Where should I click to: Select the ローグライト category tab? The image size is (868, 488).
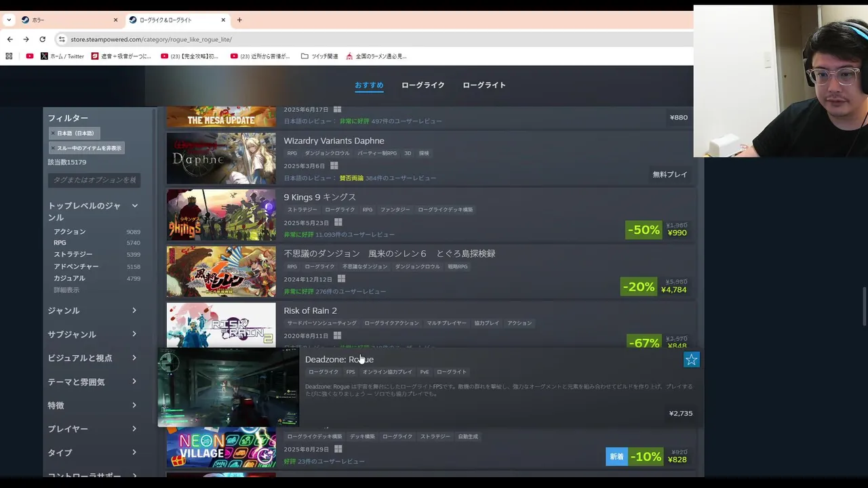[484, 85]
